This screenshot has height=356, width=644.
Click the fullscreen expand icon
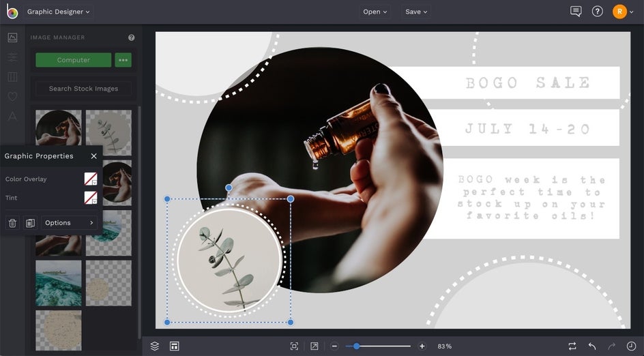[x=314, y=346]
